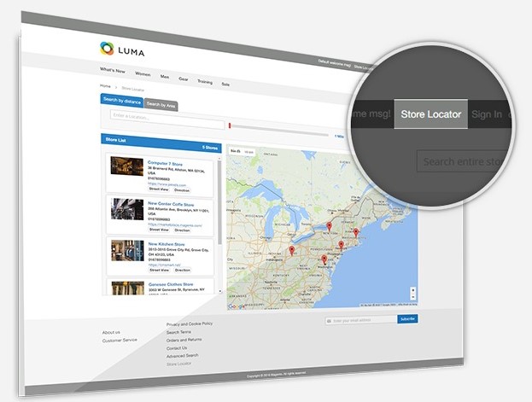Click Store Locator in the magnified header
The width and height of the screenshot is (532, 402).
[431, 114]
